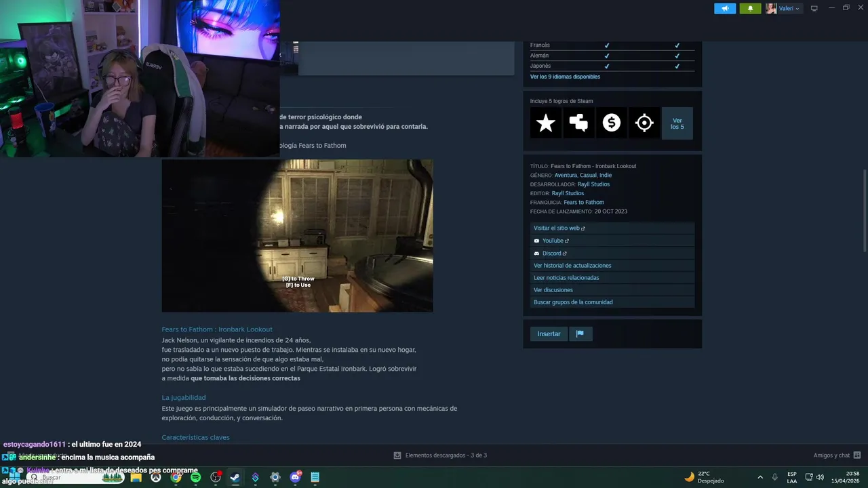Click the downloads icon in status bar
The image size is (868, 488).
[397, 455]
